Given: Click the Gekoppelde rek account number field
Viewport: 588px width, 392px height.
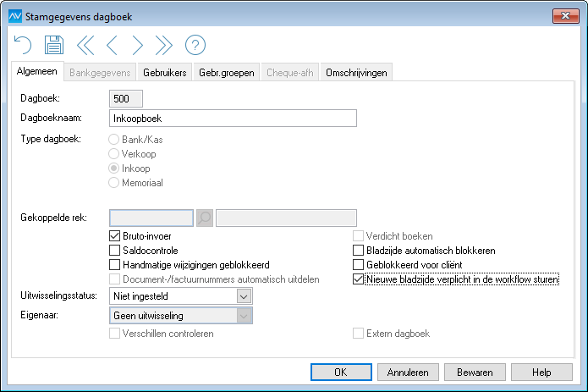Looking at the screenshot, I should click(x=151, y=218).
